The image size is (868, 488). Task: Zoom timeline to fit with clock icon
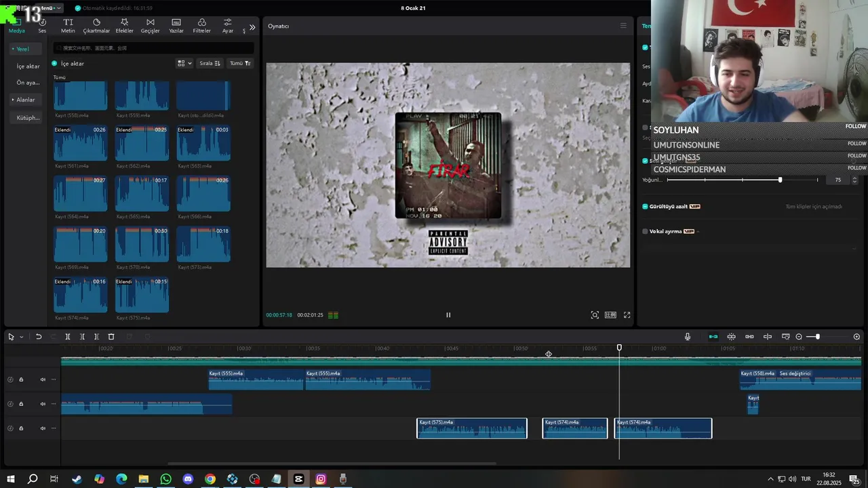tap(856, 337)
